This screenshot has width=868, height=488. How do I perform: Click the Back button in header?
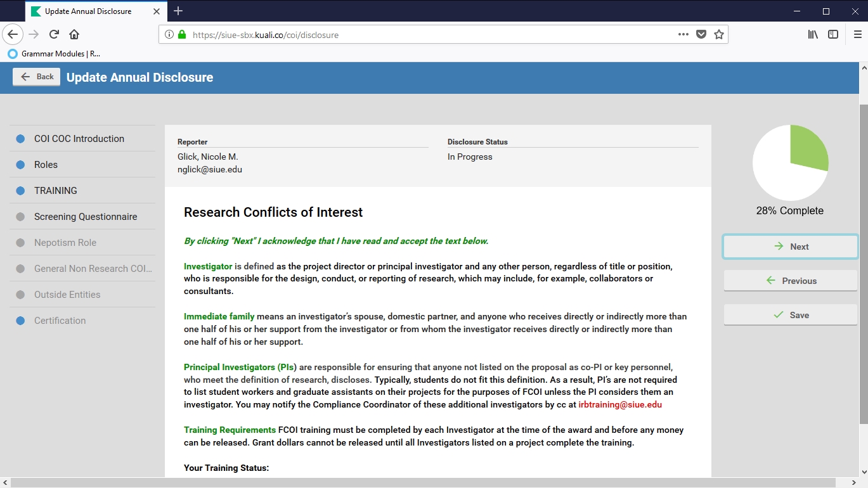click(x=37, y=77)
